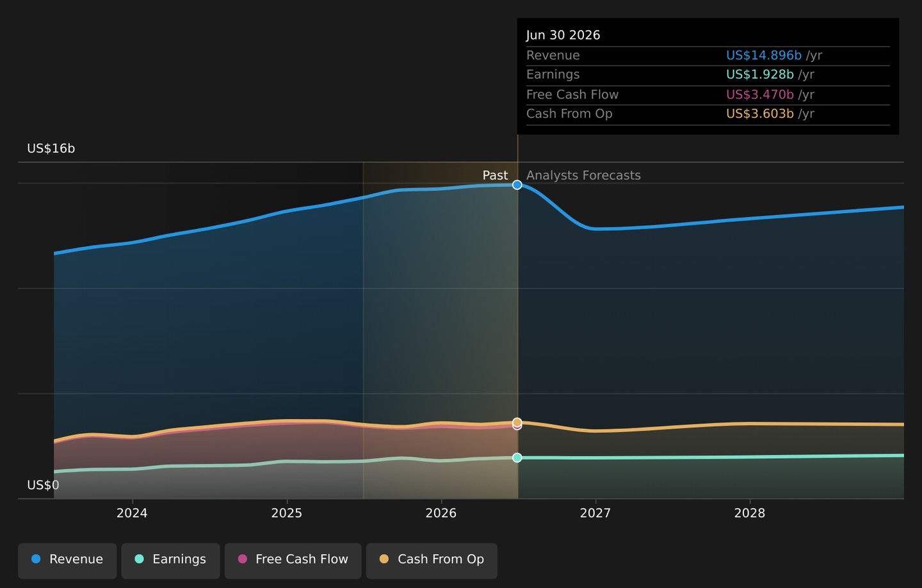
Task: Click the Earnings row label in tooltip
Action: 553,75
